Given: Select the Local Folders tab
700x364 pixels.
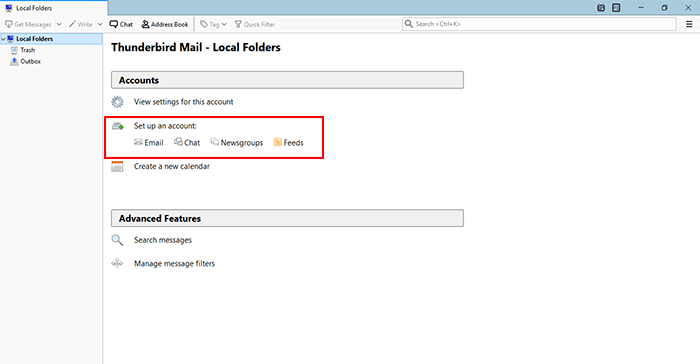Looking at the screenshot, I should (54, 8).
